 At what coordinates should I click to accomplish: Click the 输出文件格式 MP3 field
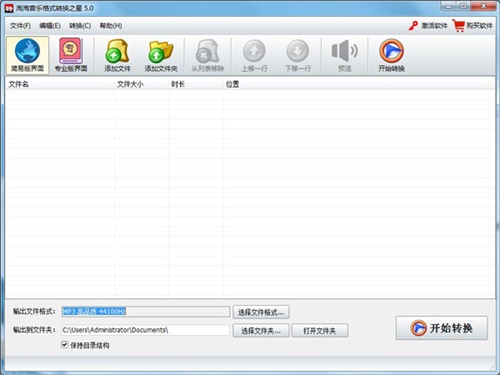click(x=146, y=311)
